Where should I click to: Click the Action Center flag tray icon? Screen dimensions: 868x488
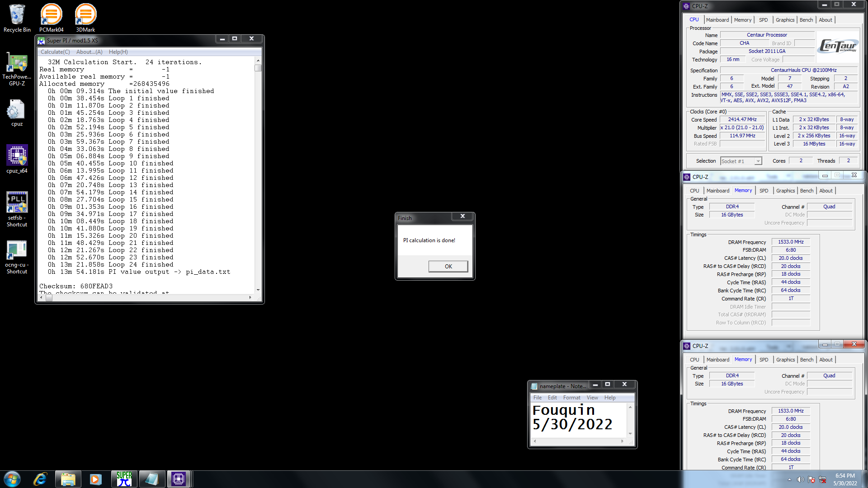click(x=811, y=479)
